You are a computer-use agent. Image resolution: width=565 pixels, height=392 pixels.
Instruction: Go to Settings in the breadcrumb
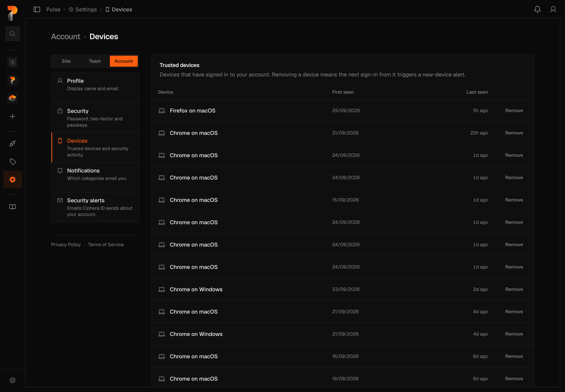pyautogui.click(x=83, y=9)
